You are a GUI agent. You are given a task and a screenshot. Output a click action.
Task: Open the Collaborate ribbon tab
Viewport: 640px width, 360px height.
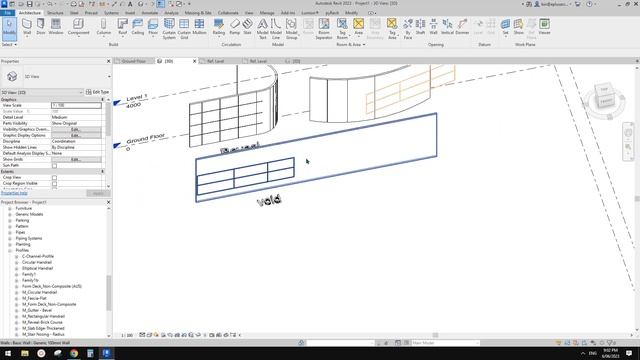click(x=228, y=13)
